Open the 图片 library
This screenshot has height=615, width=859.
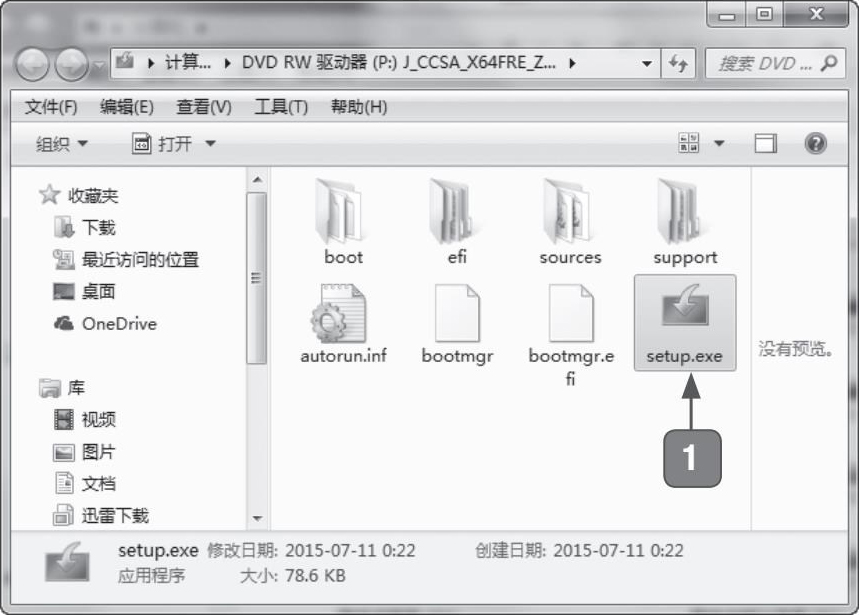pos(85,452)
